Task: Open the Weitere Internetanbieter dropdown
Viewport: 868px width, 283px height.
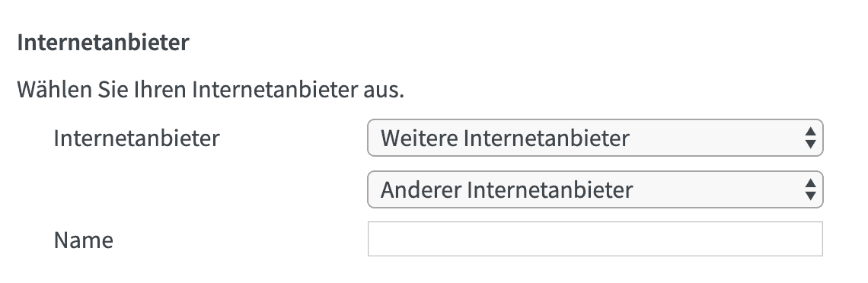Action: tap(595, 138)
